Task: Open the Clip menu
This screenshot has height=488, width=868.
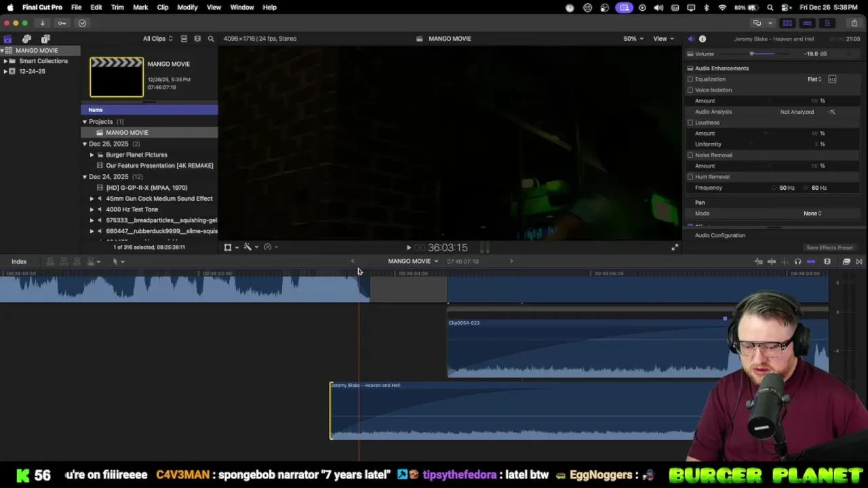Action: tap(163, 7)
